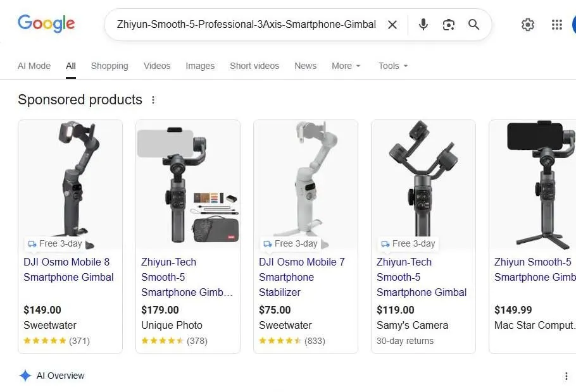
Task: Open the Google apps grid
Action: click(556, 24)
